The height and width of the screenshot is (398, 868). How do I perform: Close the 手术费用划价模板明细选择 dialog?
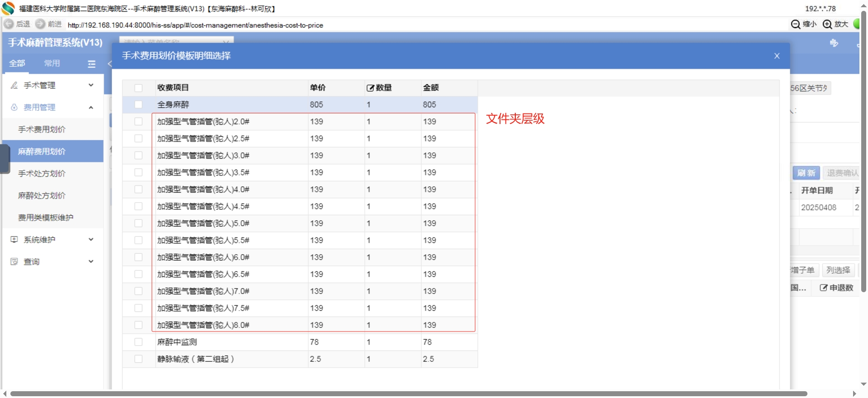777,56
